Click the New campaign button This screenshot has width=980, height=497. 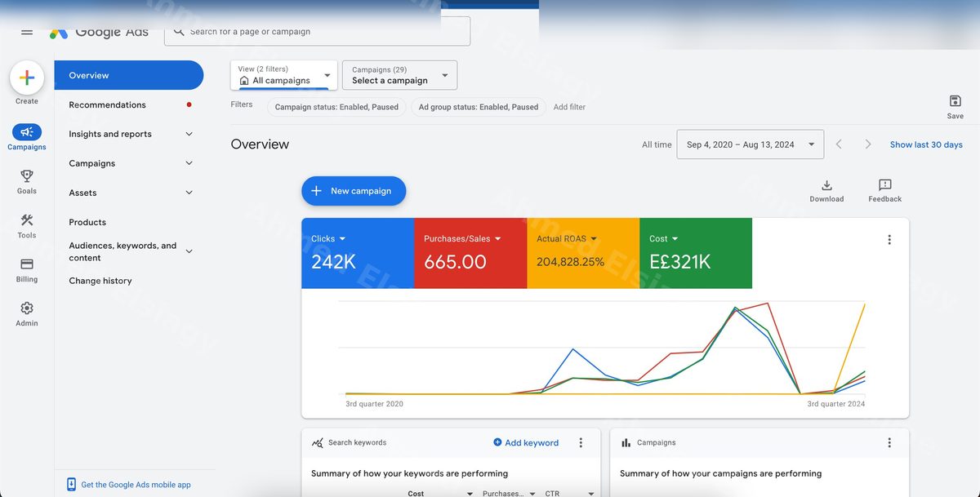[354, 191]
